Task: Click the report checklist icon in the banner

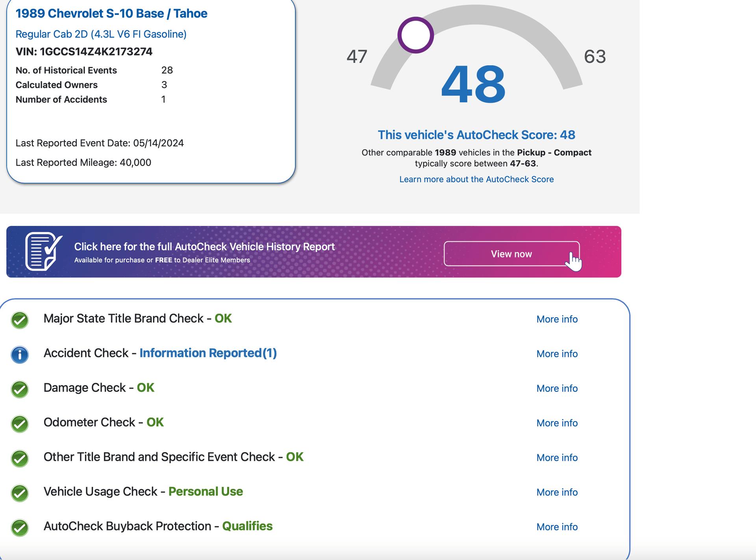Action: point(43,251)
